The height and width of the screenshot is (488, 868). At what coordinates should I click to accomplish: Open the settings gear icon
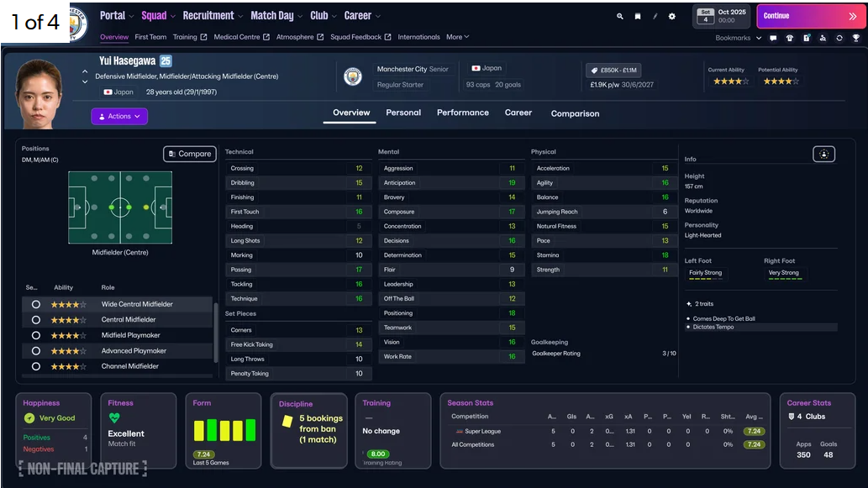(x=672, y=17)
